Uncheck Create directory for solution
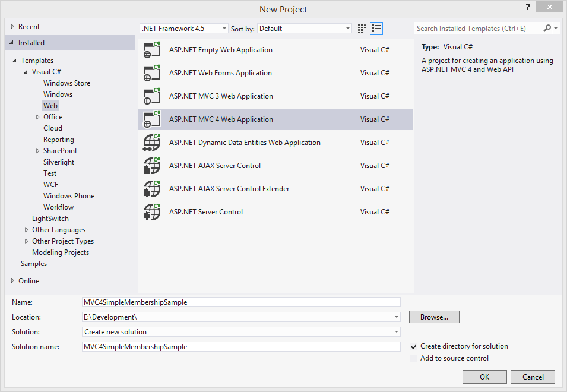This screenshot has width=567, height=392. pos(414,346)
